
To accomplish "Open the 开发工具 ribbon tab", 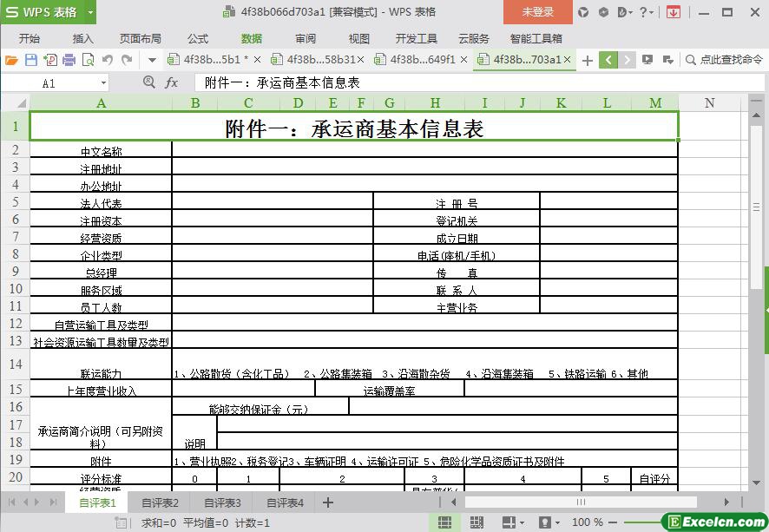I will coord(417,38).
